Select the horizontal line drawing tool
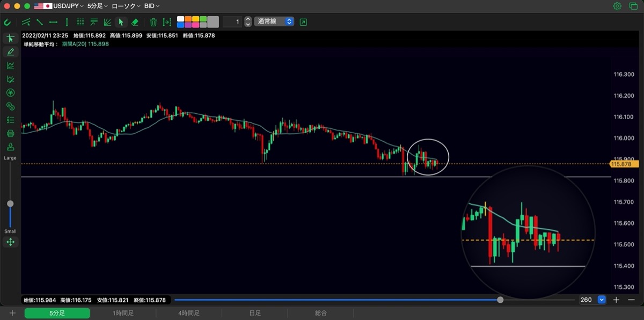Viewport: 644px width, 320px height. tap(53, 22)
